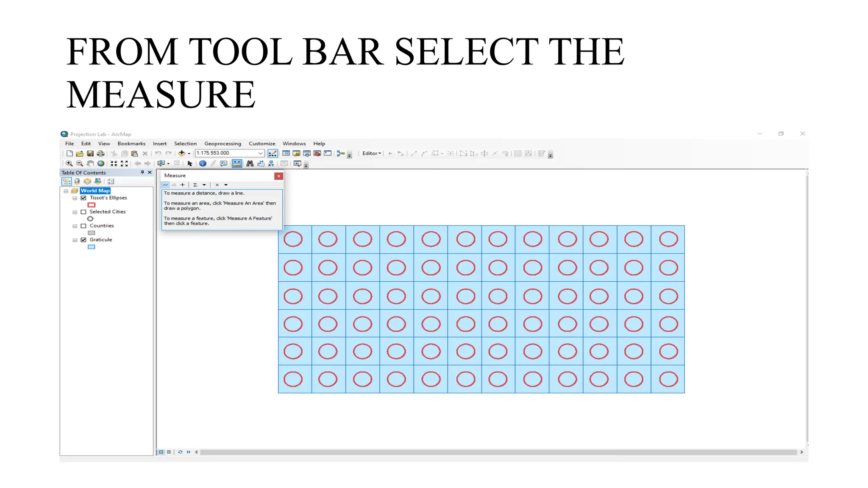
Task: Open a map file with the Open folder icon
Action: (x=80, y=153)
